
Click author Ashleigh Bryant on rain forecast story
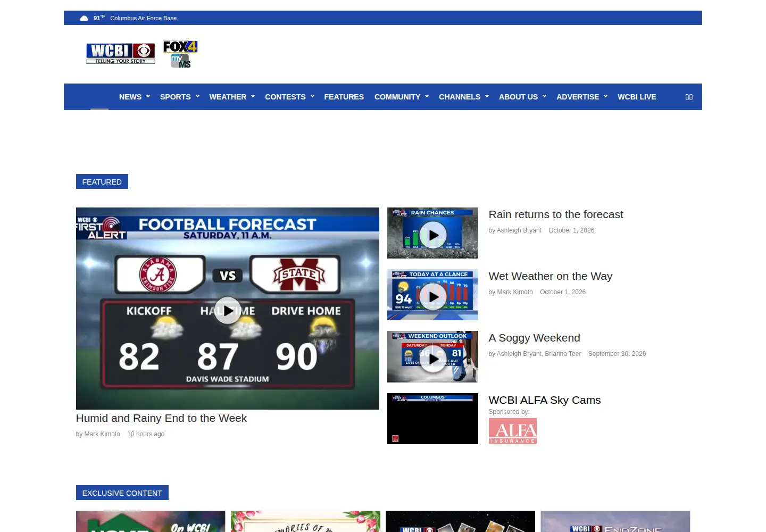[519, 230]
